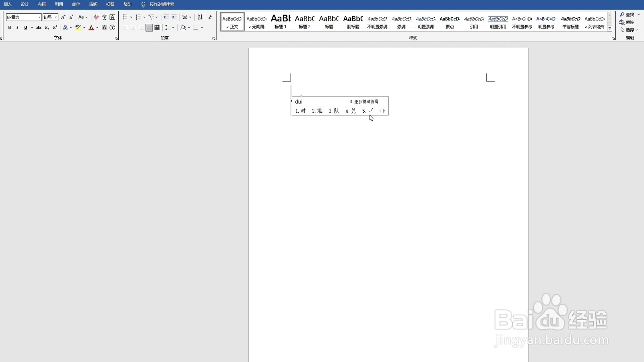Increase paragraph indent
644x362 pixels.
(174, 17)
